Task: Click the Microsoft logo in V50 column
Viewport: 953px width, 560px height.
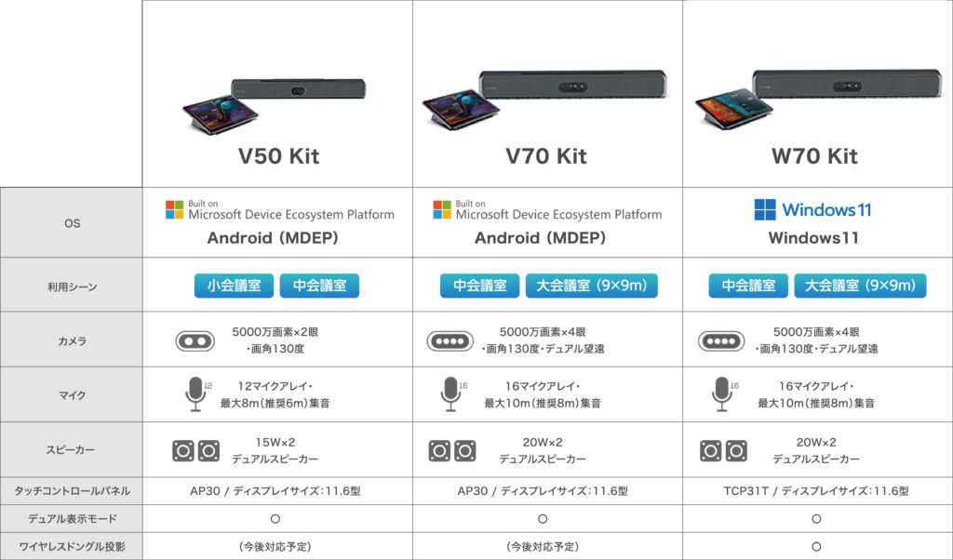Action: [x=174, y=210]
